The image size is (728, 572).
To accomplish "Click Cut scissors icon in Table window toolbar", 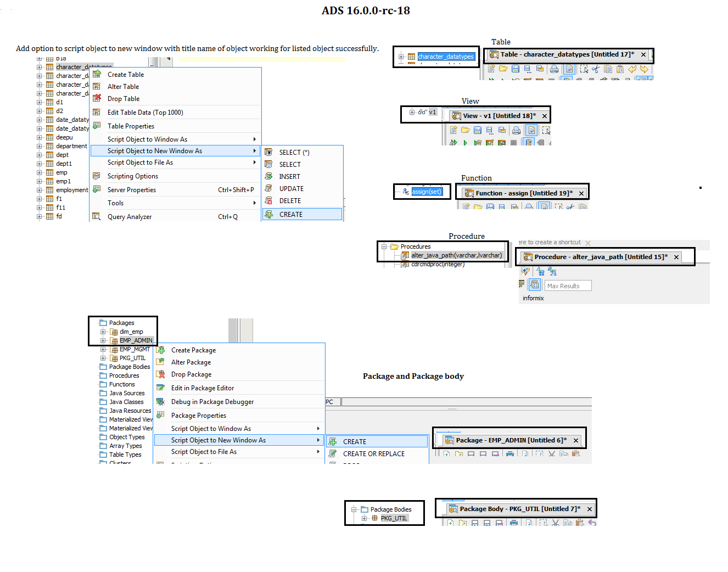I will coord(596,69).
